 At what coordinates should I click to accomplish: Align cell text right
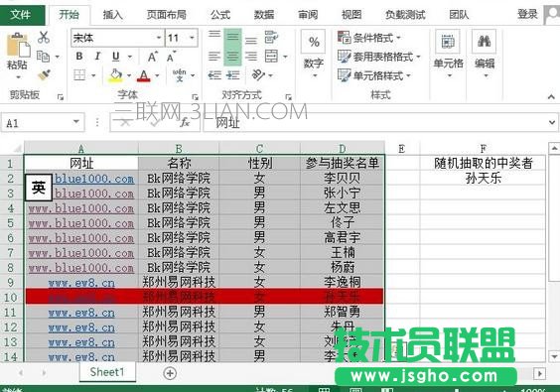(251, 57)
